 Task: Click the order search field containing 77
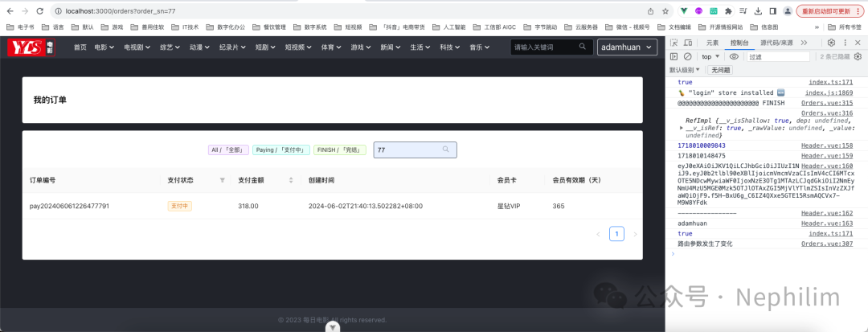coord(416,150)
